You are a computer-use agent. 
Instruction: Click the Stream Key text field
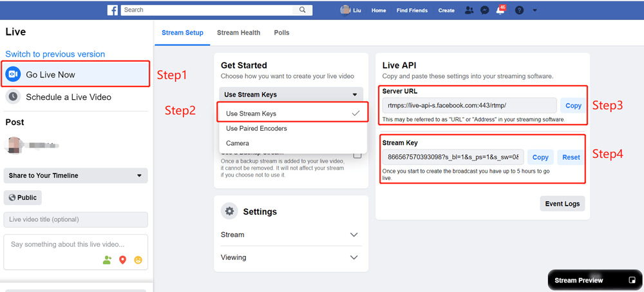(x=453, y=157)
